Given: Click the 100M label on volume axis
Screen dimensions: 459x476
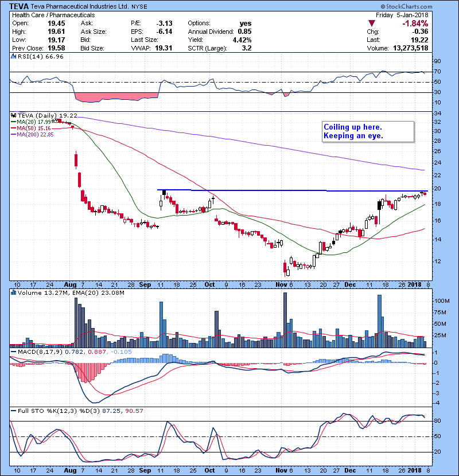Looking at the screenshot, I should [x=442, y=301].
